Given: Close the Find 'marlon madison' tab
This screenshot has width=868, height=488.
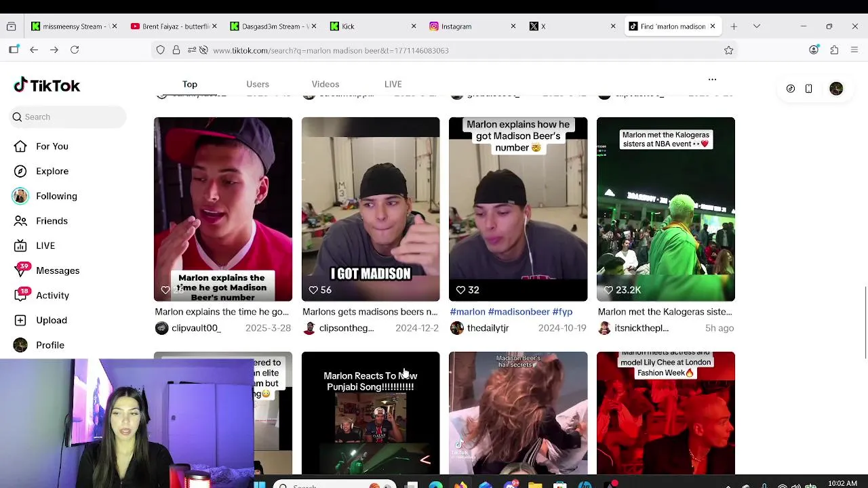Looking at the screenshot, I should [713, 26].
